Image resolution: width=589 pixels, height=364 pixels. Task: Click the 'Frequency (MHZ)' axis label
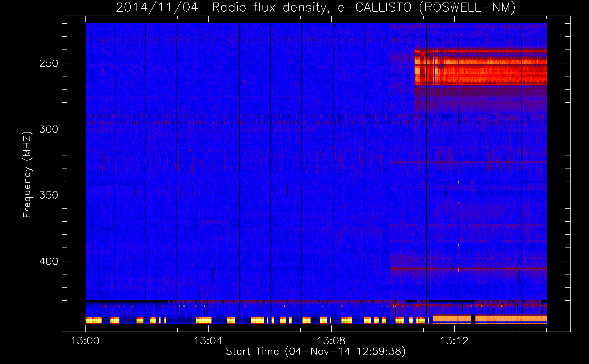click(x=27, y=174)
